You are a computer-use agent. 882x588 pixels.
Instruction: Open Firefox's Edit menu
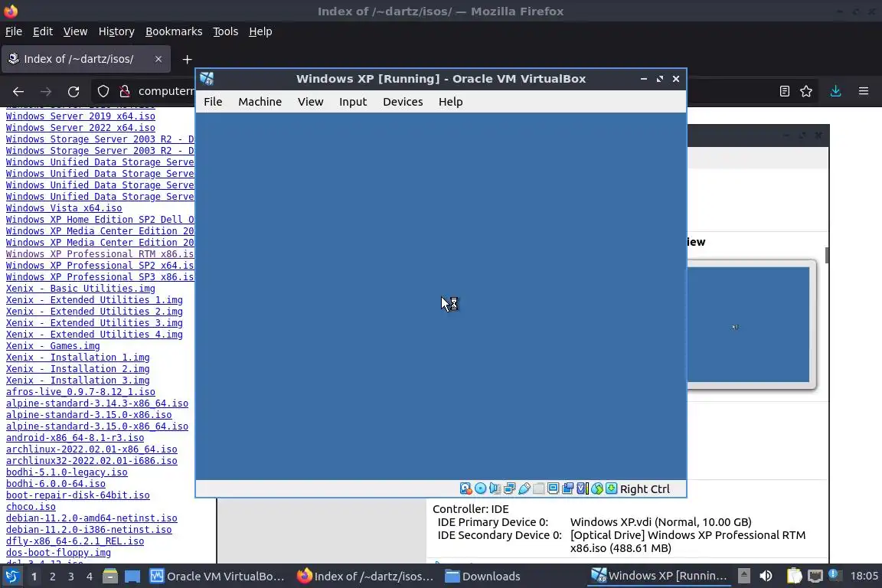pyautogui.click(x=43, y=31)
